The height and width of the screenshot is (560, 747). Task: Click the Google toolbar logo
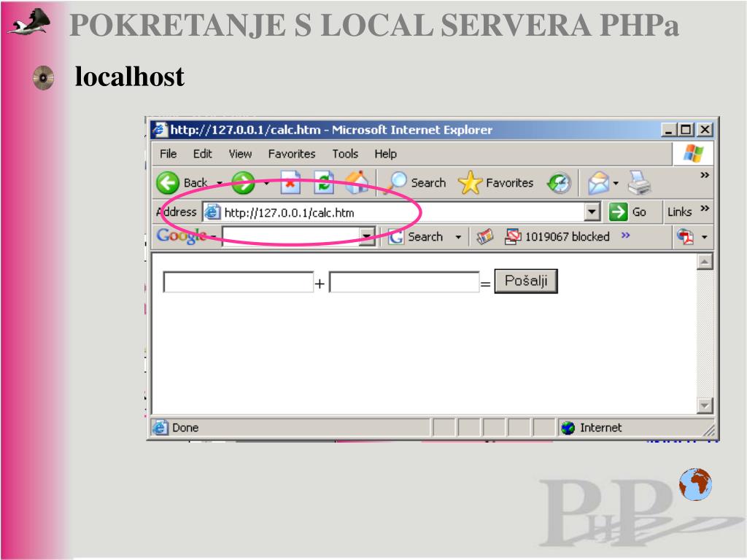click(181, 236)
